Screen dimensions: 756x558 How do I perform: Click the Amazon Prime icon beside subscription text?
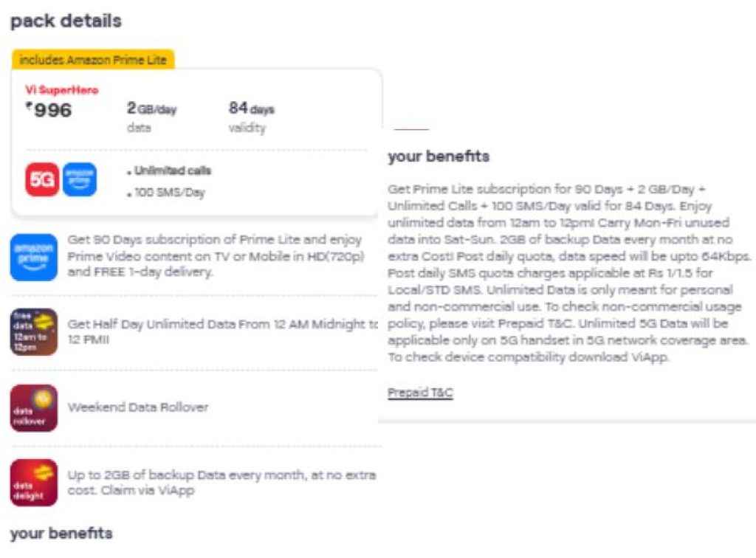[x=34, y=258]
